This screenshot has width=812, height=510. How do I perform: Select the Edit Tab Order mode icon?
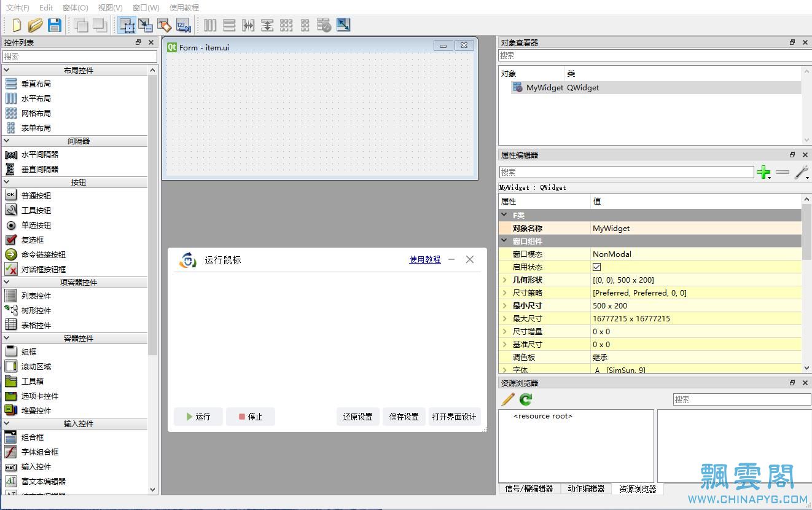coord(183,25)
